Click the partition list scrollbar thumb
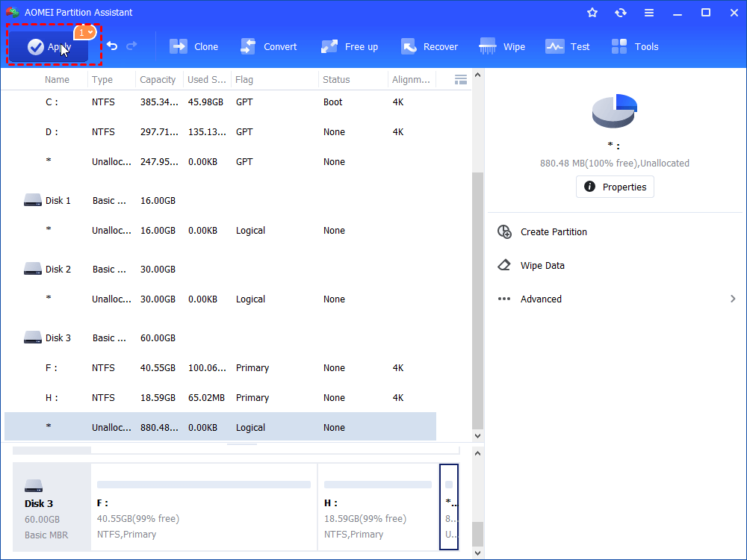This screenshot has width=747, height=560. coord(477,301)
